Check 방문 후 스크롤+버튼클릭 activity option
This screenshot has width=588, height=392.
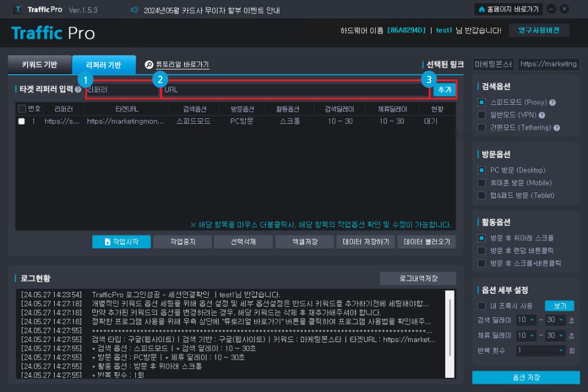(482, 263)
